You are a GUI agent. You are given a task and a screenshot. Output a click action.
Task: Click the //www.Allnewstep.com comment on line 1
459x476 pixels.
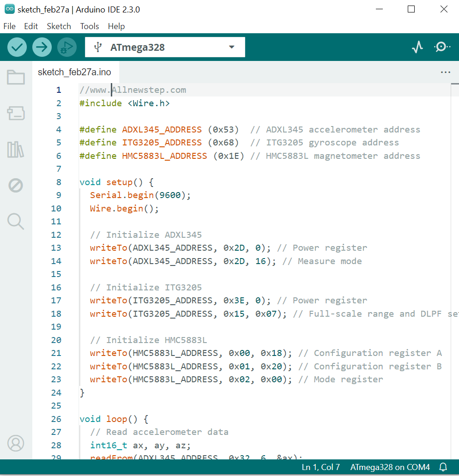[133, 90]
